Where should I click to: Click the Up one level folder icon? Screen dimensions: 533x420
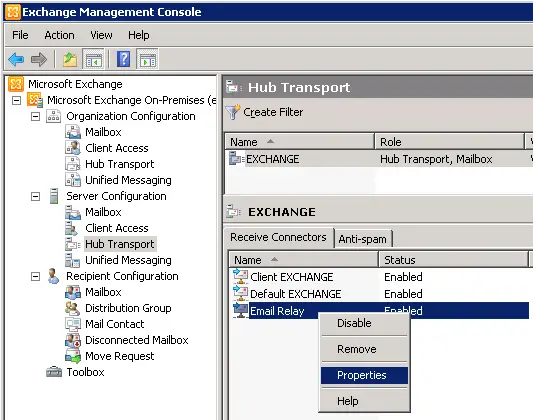pyautogui.click(x=70, y=59)
